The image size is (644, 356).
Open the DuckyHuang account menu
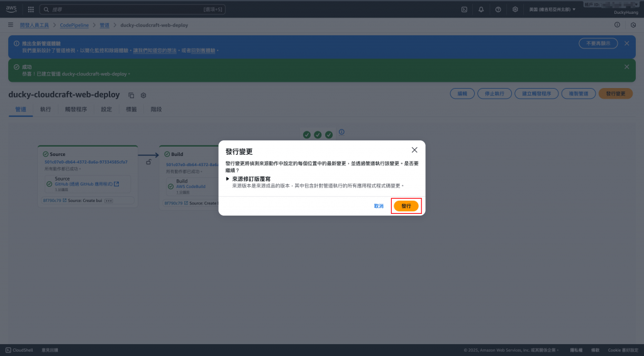click(x=626, y=13)
